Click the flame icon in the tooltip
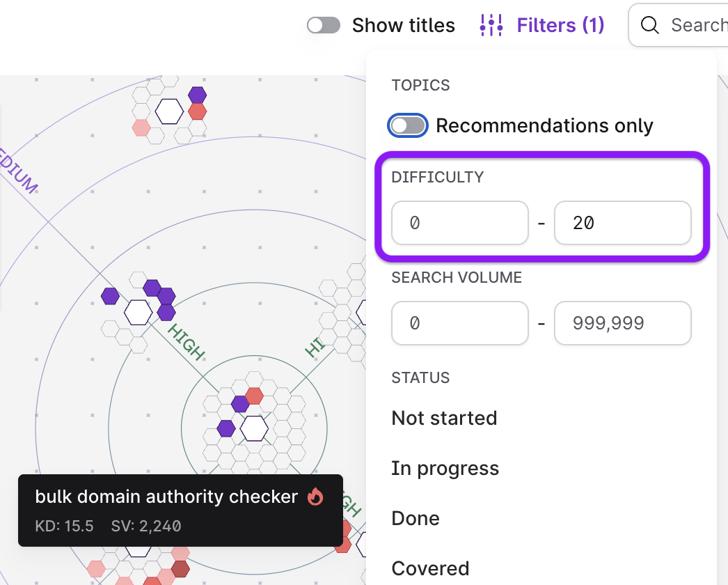The image size is (728, 585). (315, 497)
